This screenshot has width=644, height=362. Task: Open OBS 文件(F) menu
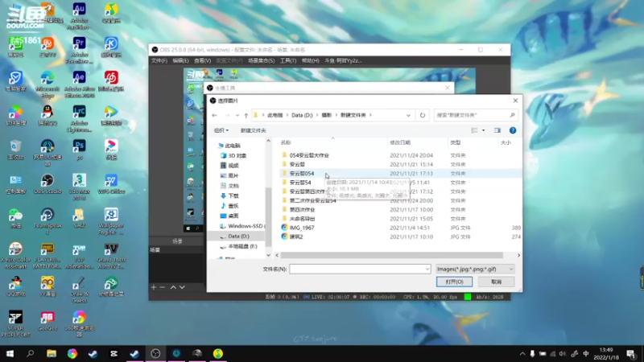point(159,61)
